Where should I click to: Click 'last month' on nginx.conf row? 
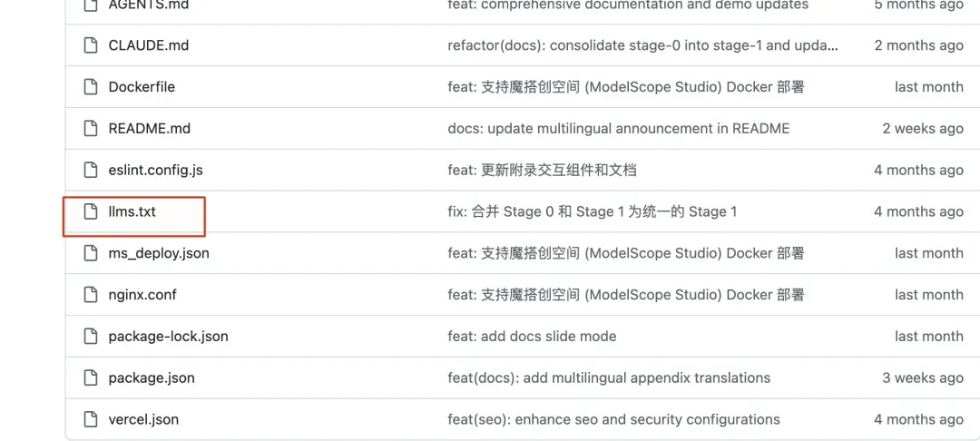pyautogui.click(x=929, y=295)
